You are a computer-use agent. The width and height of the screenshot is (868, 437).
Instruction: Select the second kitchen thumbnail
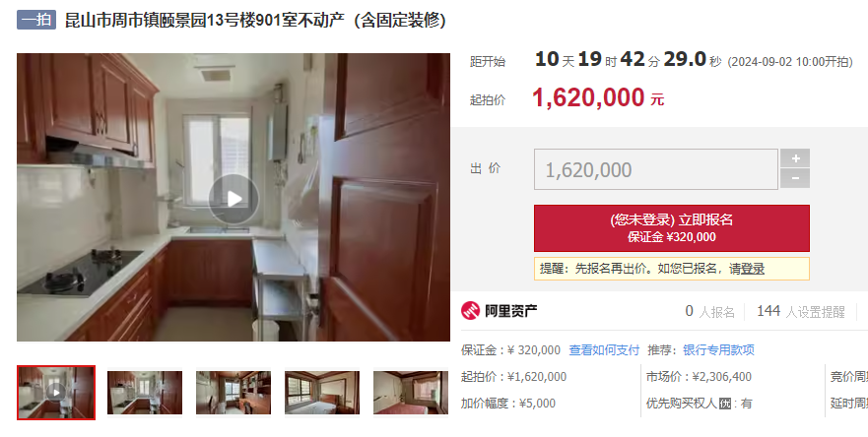click(x=145, y=392)
